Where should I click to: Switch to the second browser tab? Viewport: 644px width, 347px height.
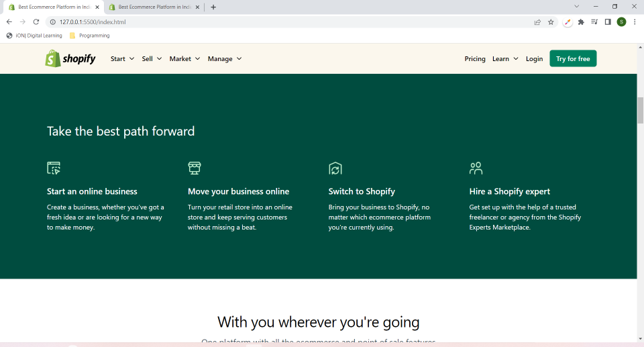(x=154, y=7)
